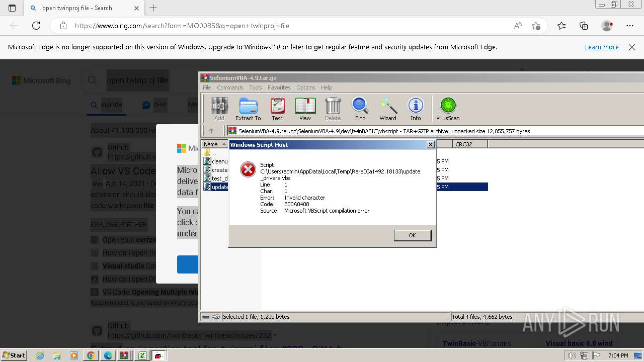Open the Help menu in WinRAR

tap(327, 87)
